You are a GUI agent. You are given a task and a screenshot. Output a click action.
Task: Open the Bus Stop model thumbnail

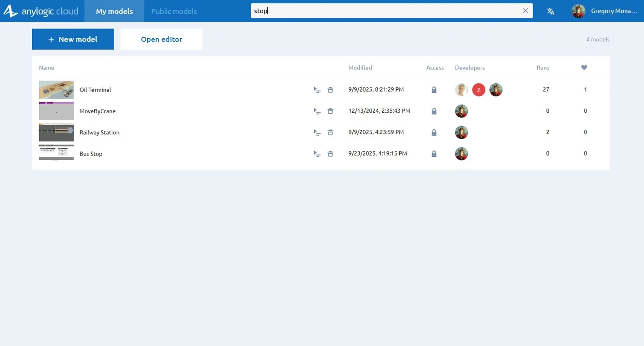click(56, 153)
